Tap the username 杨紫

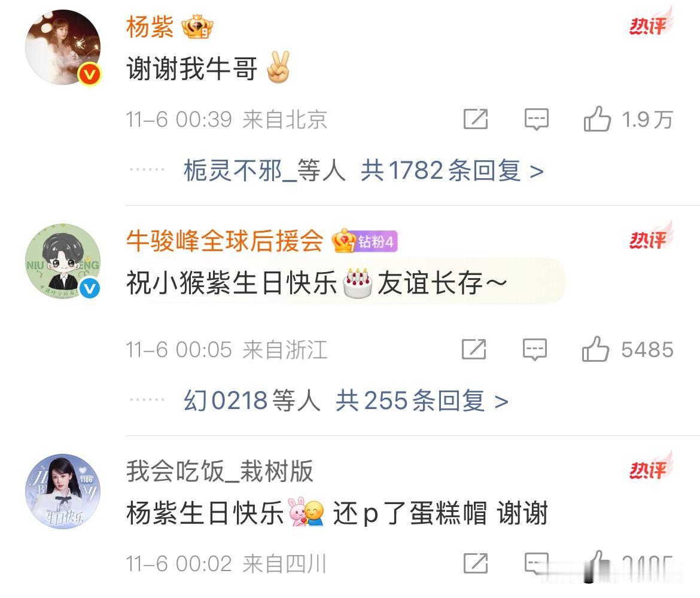coord(150,27)
